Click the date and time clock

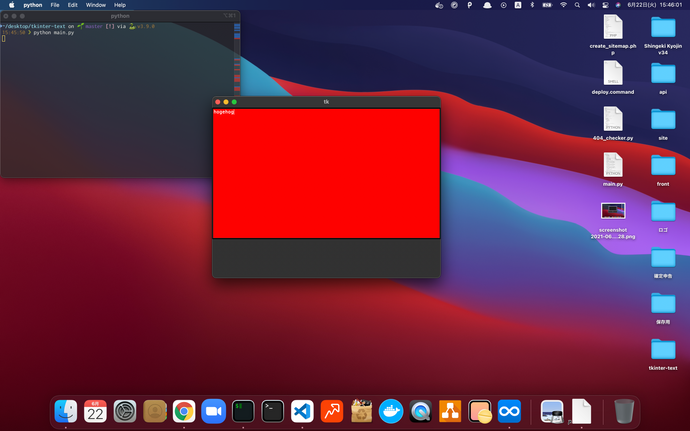(654, 5)
